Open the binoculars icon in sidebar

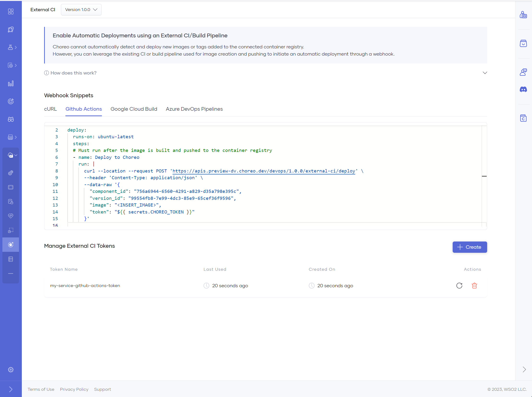point(11,120)
